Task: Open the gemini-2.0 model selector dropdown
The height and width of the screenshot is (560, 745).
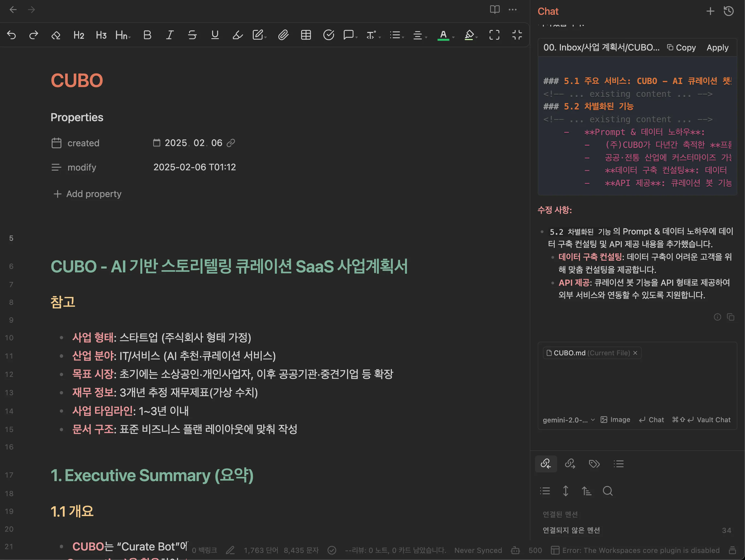Action: tap(569, 420)
